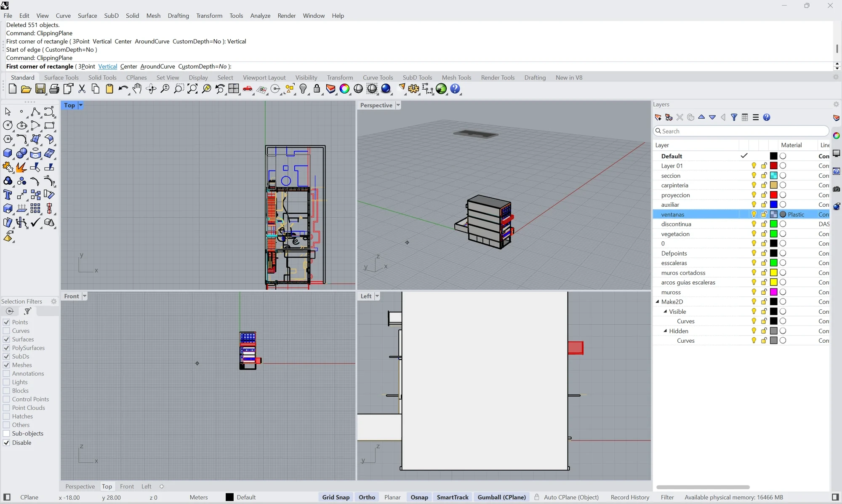Viewport: 842px width, 504px height.
Task: Toggle Ortho in status bar
Action: click(x=367, y=497)
